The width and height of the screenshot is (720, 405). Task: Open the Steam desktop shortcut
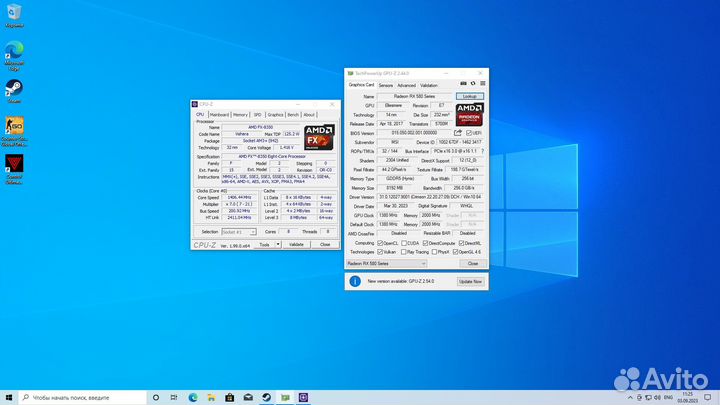pos(14,91)
